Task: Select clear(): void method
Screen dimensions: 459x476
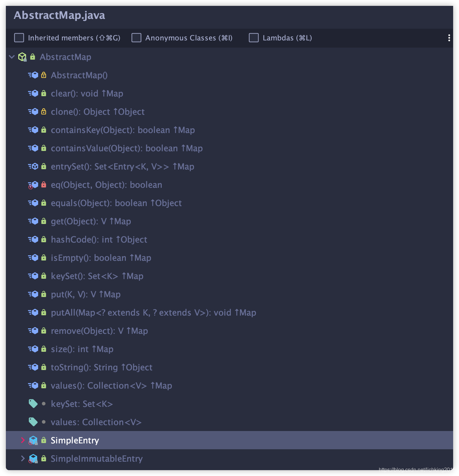Action: pos(87,94)
